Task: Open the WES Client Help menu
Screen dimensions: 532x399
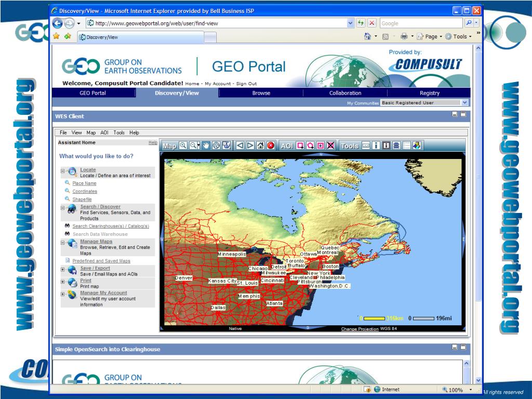Action: (134, 132)
